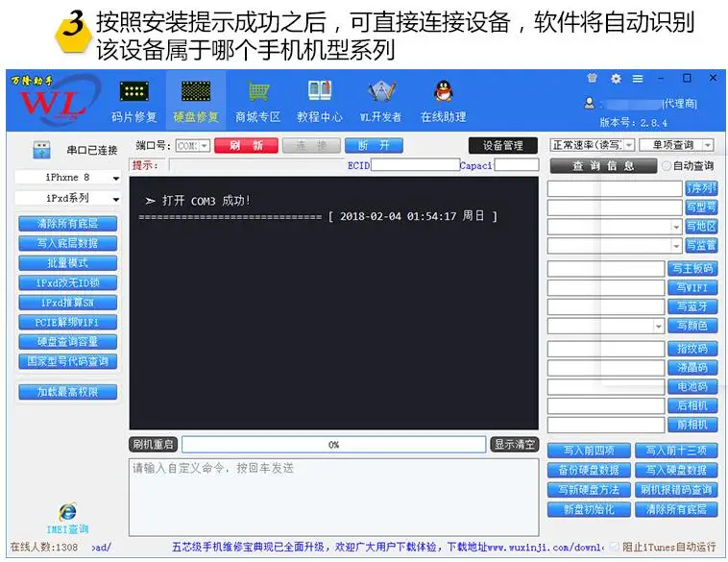
Task: Click the 电池码 battery code button
Action: [692, 386]
